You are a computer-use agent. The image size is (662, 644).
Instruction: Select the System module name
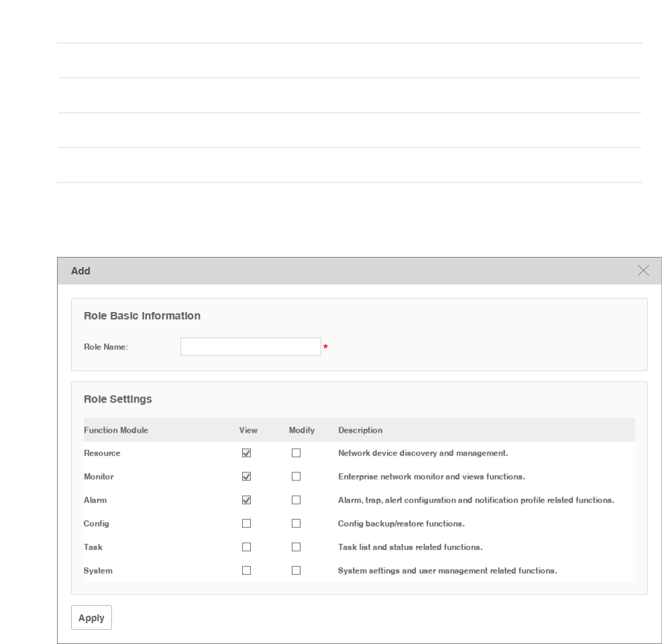click(98, 571)
